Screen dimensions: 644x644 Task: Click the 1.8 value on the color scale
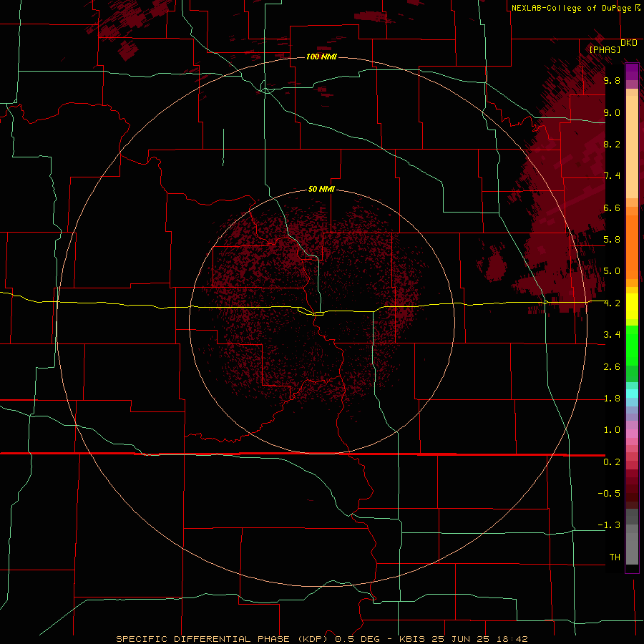(612, 399)
